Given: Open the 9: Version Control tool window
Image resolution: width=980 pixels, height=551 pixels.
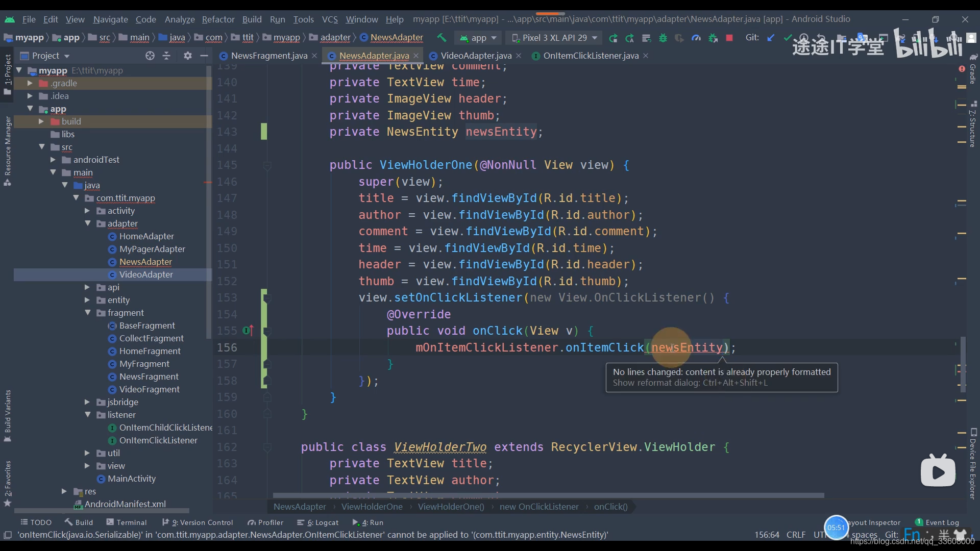Looking at the screenshot, I should (197, 522).
